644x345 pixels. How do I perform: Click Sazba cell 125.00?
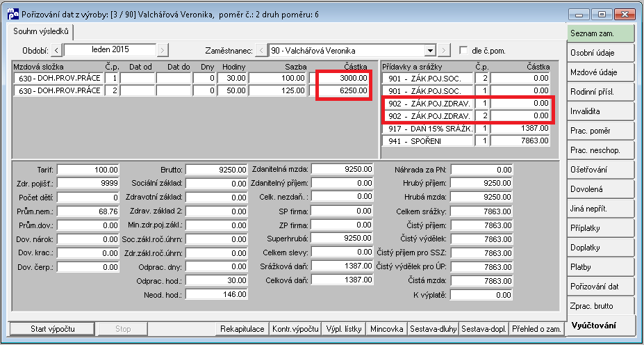277,91
